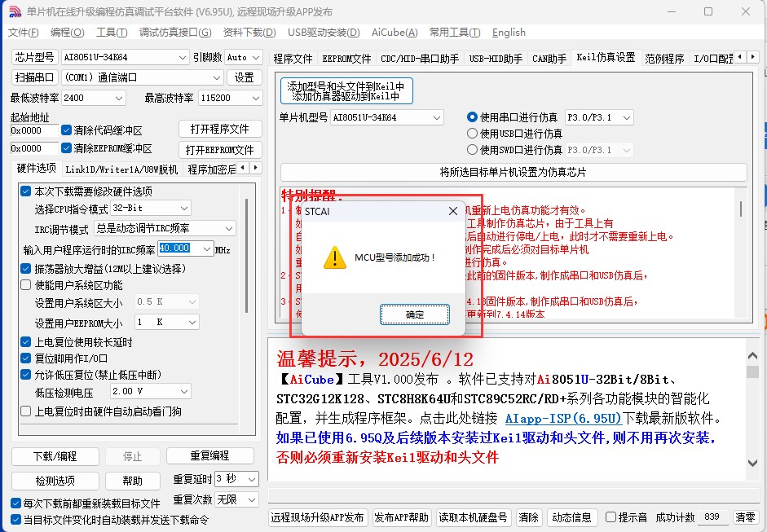Click 检测选项 button

coord(55,481)
